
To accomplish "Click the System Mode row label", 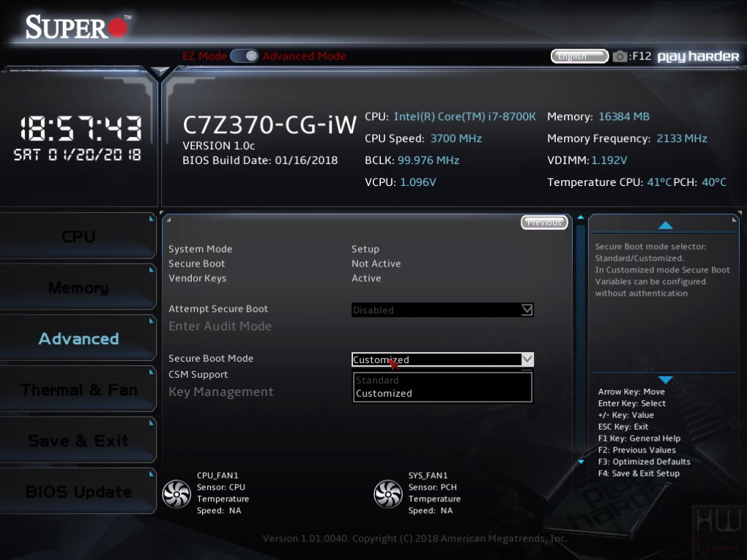I will [201, 249].
